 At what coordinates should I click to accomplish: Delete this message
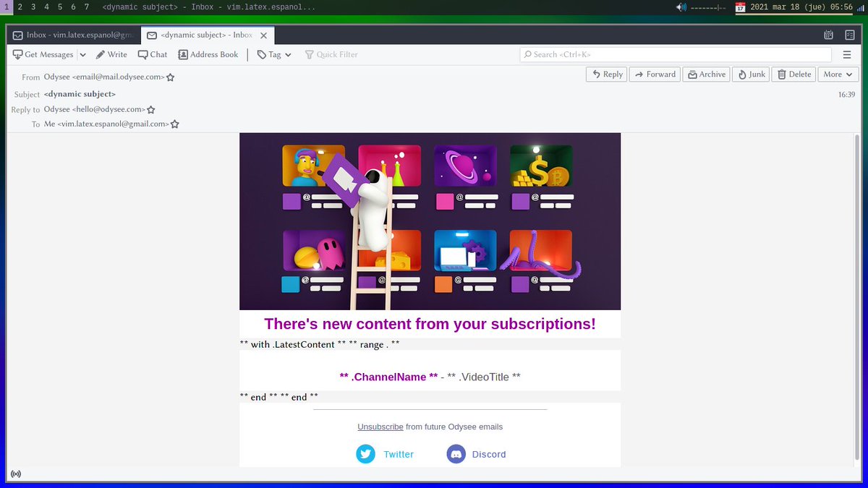[x=793, y=74]
